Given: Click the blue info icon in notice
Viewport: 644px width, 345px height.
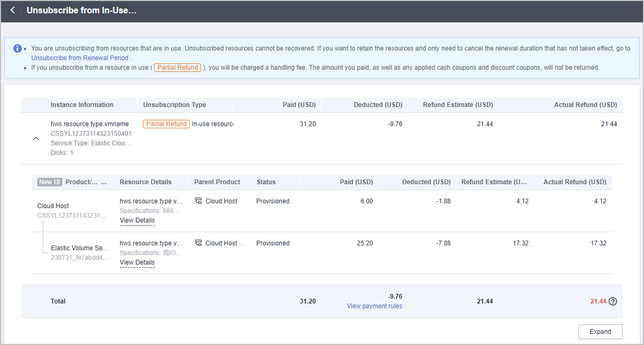Looking at the screenshot, I should tap(18, 48).
